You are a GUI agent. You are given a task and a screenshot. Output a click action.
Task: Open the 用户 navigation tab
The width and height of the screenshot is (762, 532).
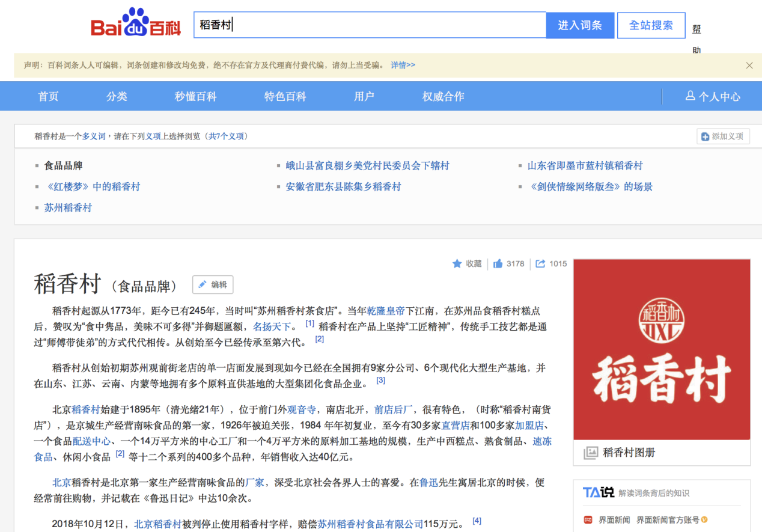tap(364, 96)
